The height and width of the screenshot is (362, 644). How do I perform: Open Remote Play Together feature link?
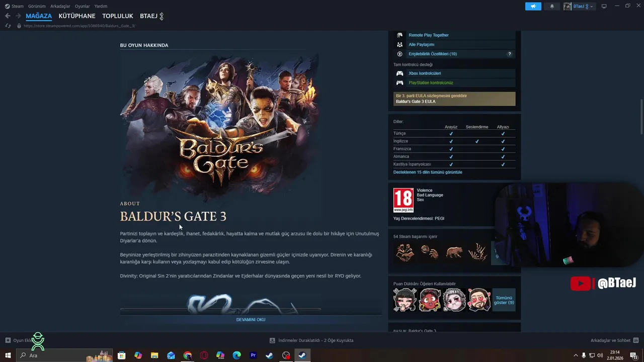click(x=429, y=35)
